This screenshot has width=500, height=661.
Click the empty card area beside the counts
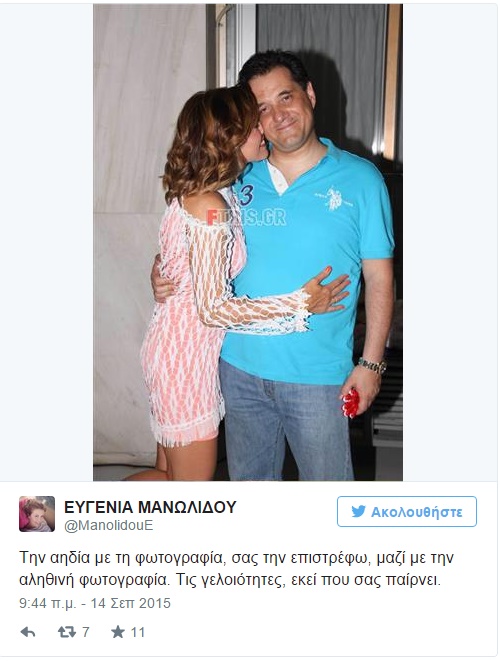tap(320, 632)
